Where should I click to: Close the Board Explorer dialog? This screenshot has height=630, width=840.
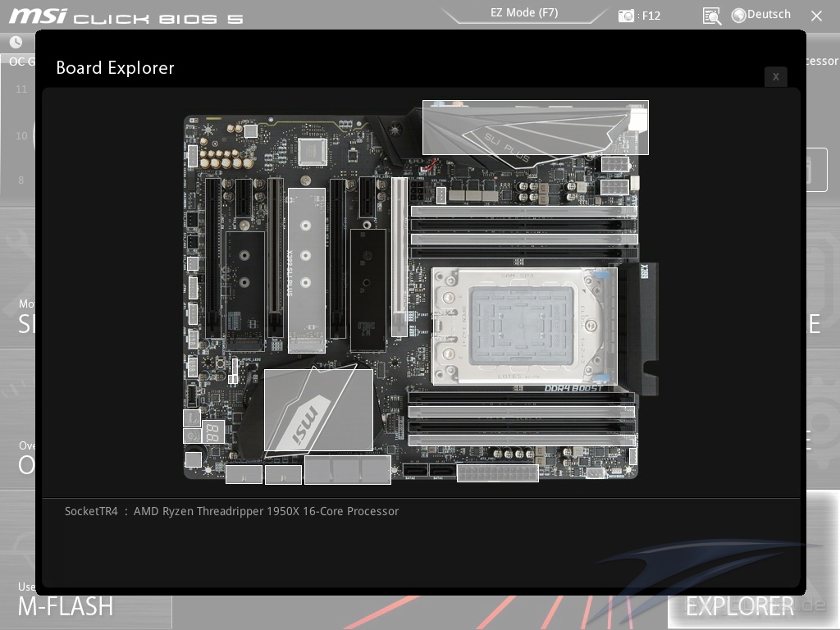(x=775, y=76)
